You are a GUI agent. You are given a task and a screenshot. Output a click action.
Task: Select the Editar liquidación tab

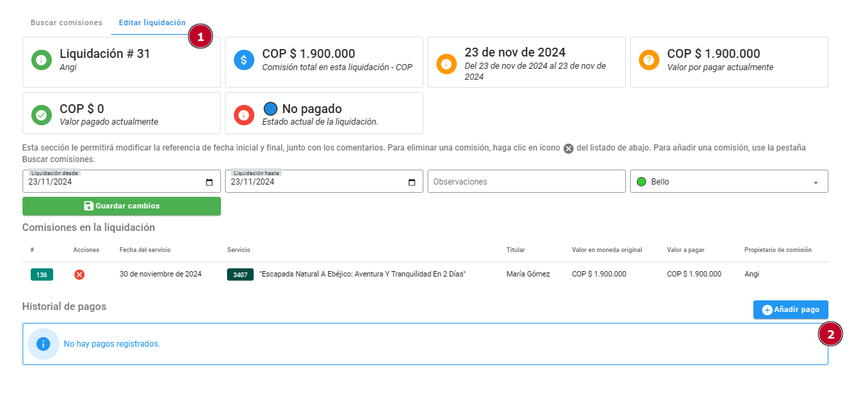(x=152, y=22)
